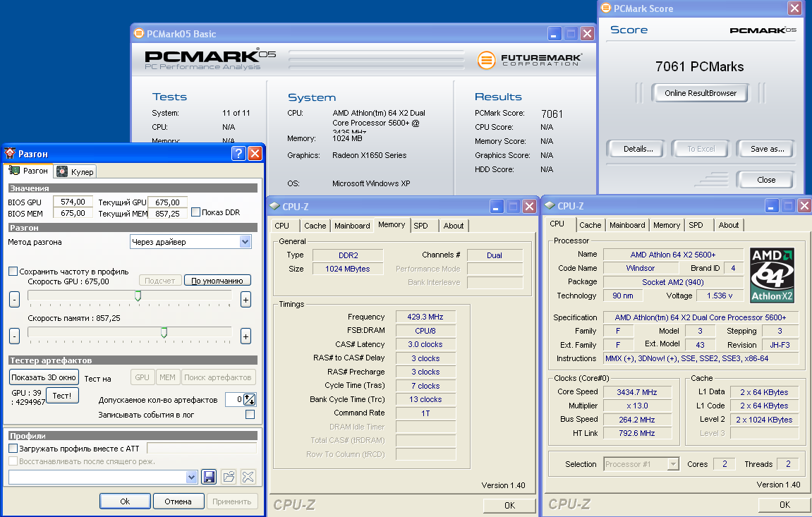Toggle Записывать события в лог checkbox
Screen dimensions: 812x517
(x=250, y=414)
